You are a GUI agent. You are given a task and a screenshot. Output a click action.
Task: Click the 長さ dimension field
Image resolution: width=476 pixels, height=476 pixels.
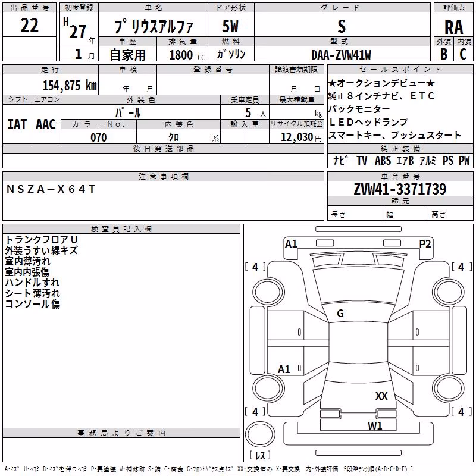coord(355,214)
